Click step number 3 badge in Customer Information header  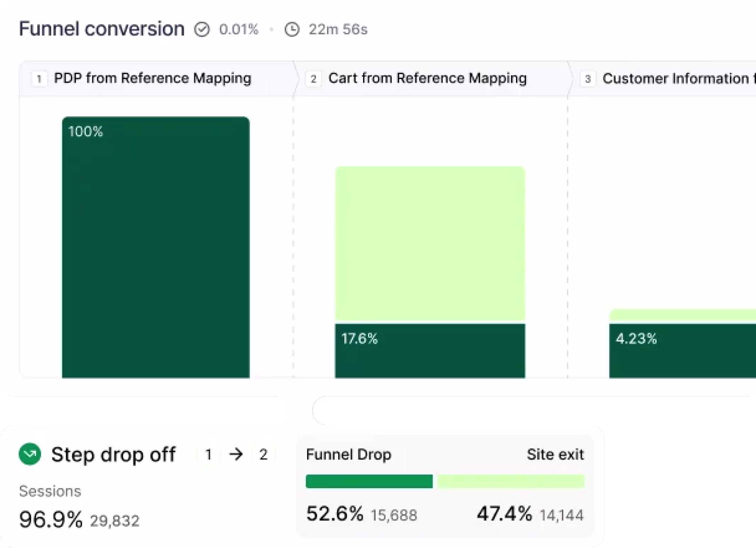coord(588,79)
